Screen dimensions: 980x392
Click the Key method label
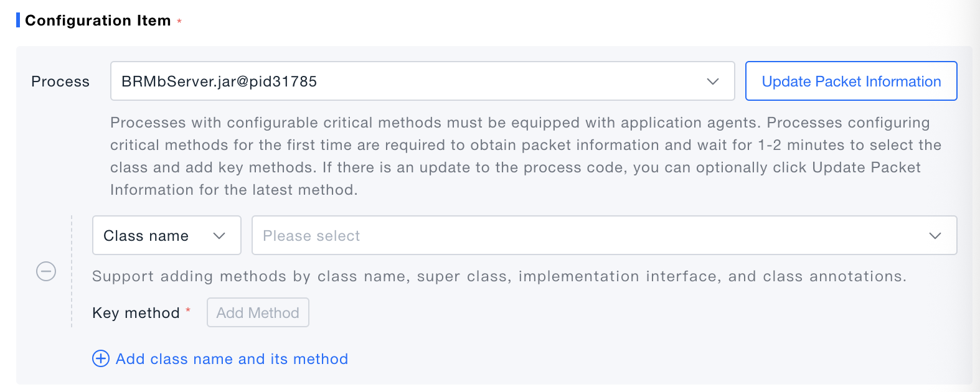pyautogui.click(x=136, y=313)
